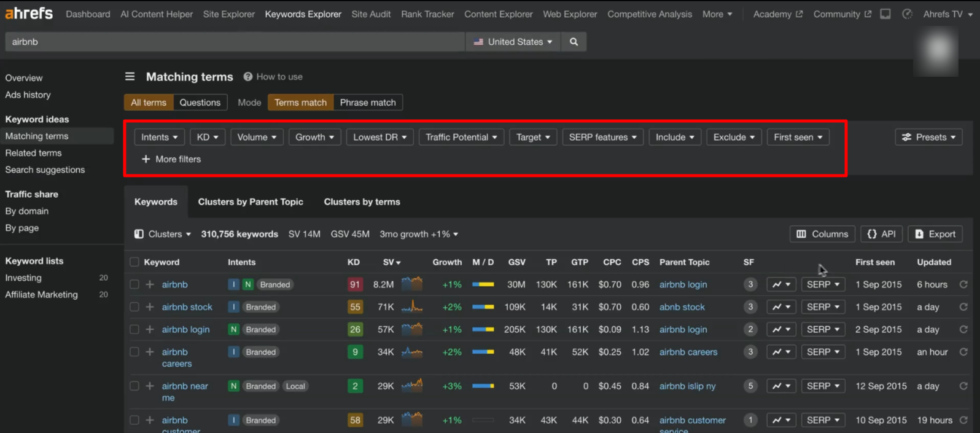
Task: Open the United States country selector
Action: click(x=513, y=42)
